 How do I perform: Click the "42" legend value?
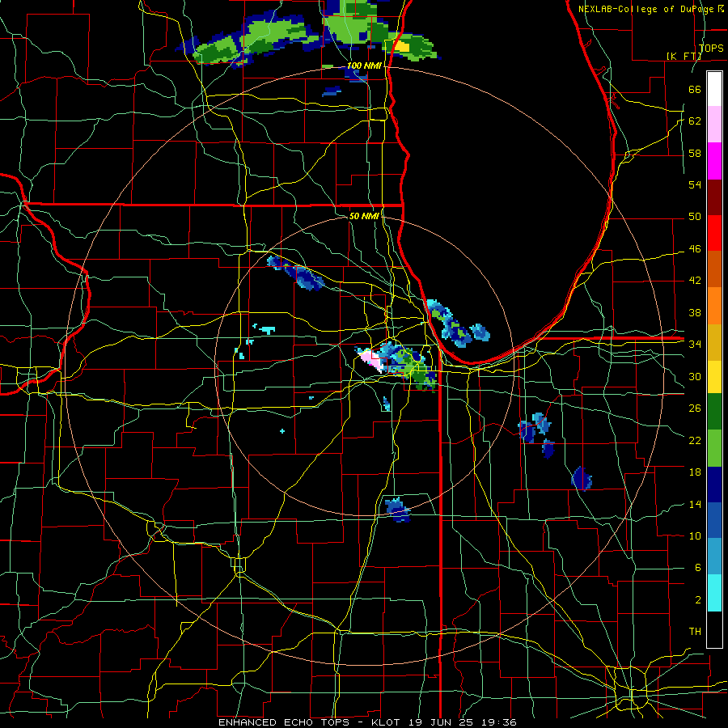[695, 281]
